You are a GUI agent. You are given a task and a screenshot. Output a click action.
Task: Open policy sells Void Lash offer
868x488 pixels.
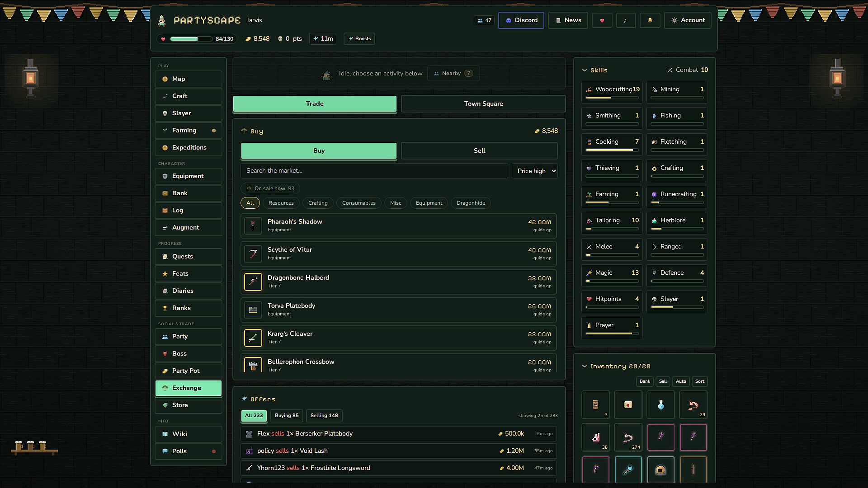(x=399, y=451)
